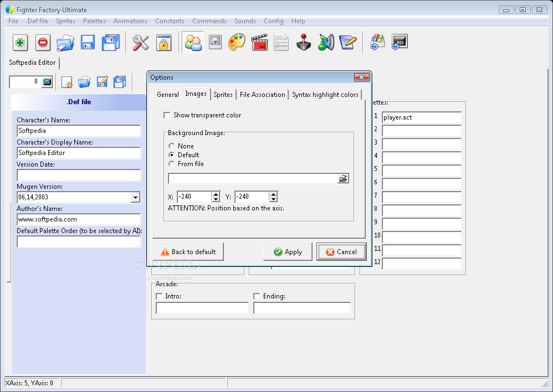
Task: Click the DOS run icon
Action: [x=400, y=42]
